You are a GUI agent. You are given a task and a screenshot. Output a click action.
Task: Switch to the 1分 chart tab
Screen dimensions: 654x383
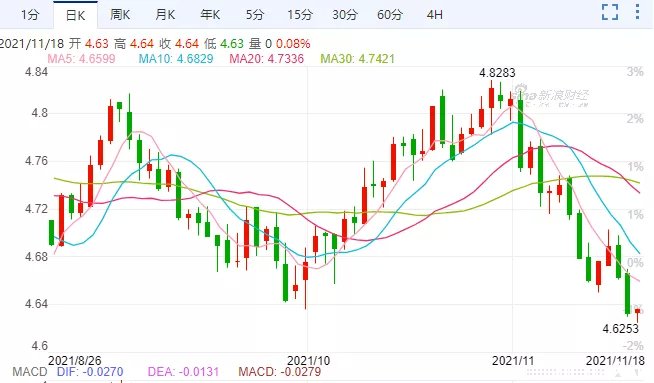pyautogui.click(x=30, y=15)
